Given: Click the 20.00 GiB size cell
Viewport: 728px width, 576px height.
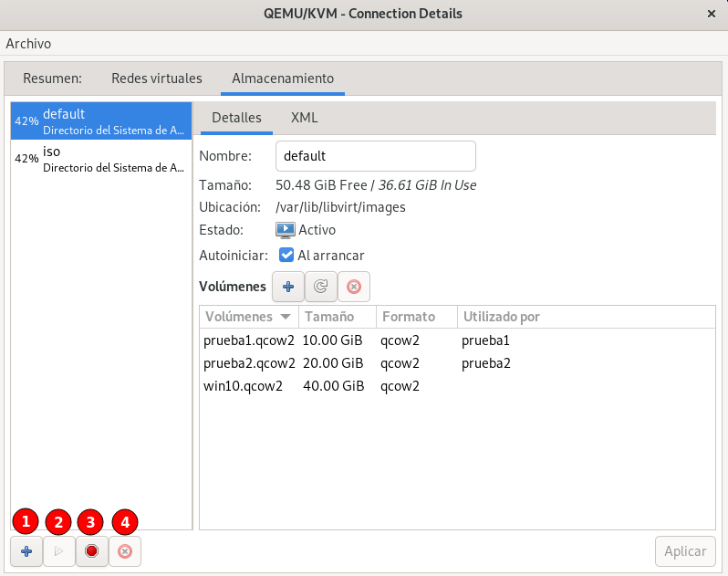Looking at the screenshot, I should tap(333, 363).
